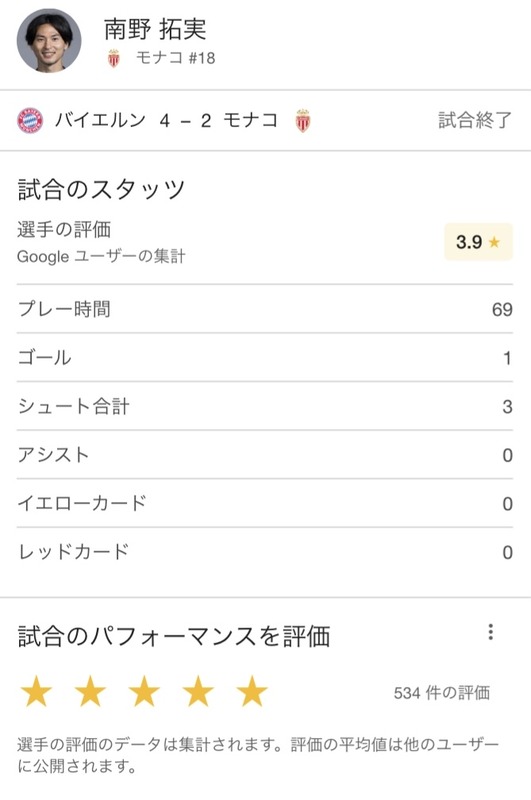
Task: Click the second rating star
Action: pyautogui.click(x=90, y=691)
